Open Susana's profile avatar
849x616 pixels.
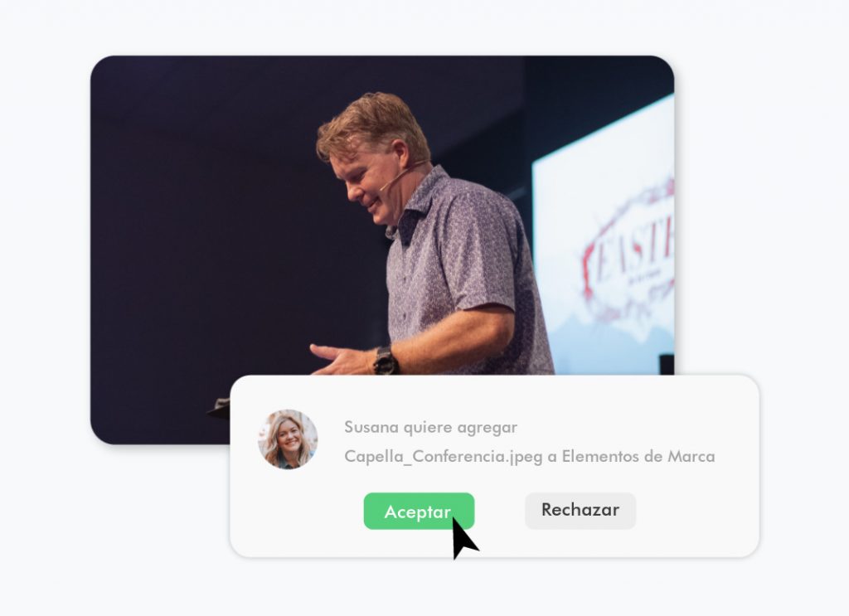tap(288, 439)
